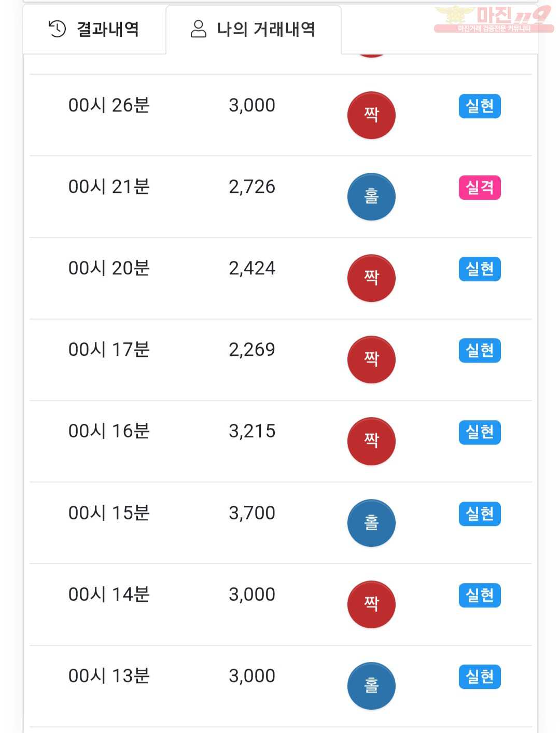Viewport: 560px width, 733px height.
Task: Select the red 짝 circle at 00시 26분
Action: click(x=371, y=115)
